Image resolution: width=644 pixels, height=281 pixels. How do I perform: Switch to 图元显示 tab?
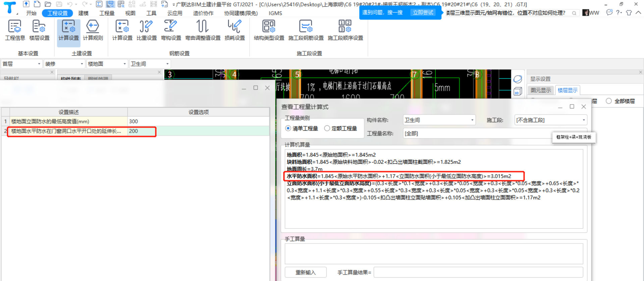point(541,90)
